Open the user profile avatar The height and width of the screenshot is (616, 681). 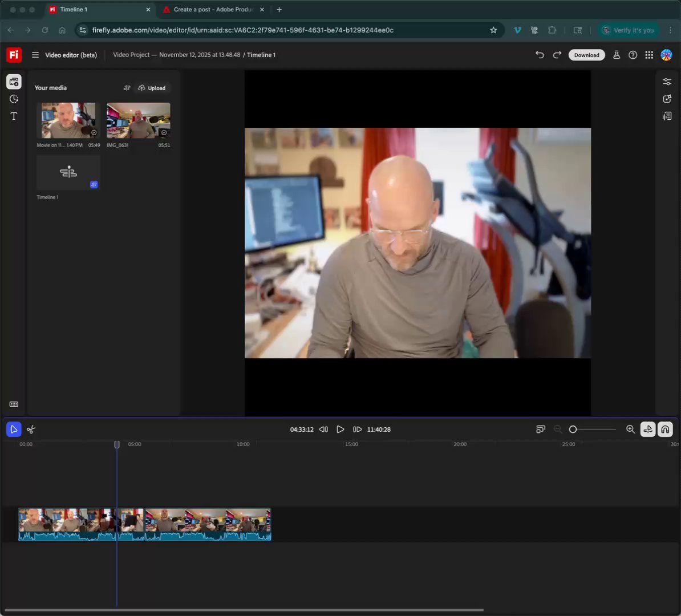(666, 55)
